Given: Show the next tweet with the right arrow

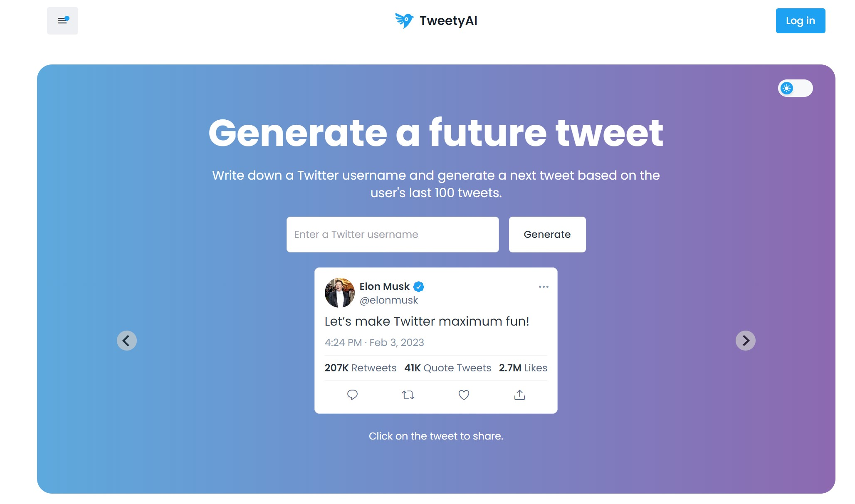Looking at the screenshot, I should coord(746,341).
